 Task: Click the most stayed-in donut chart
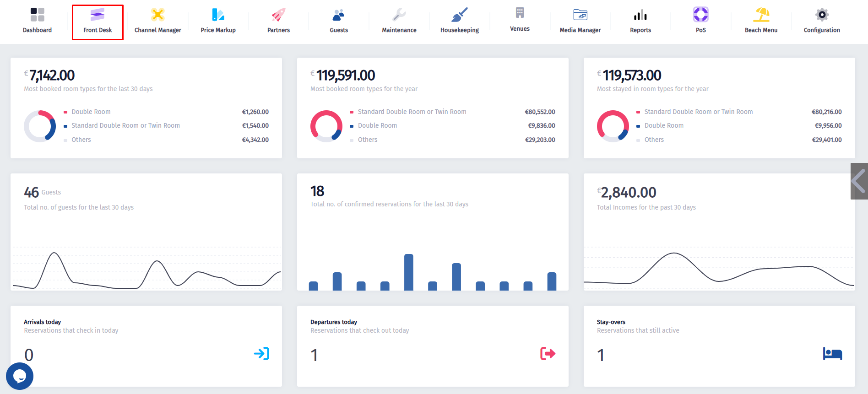click(x=613, y=126)
